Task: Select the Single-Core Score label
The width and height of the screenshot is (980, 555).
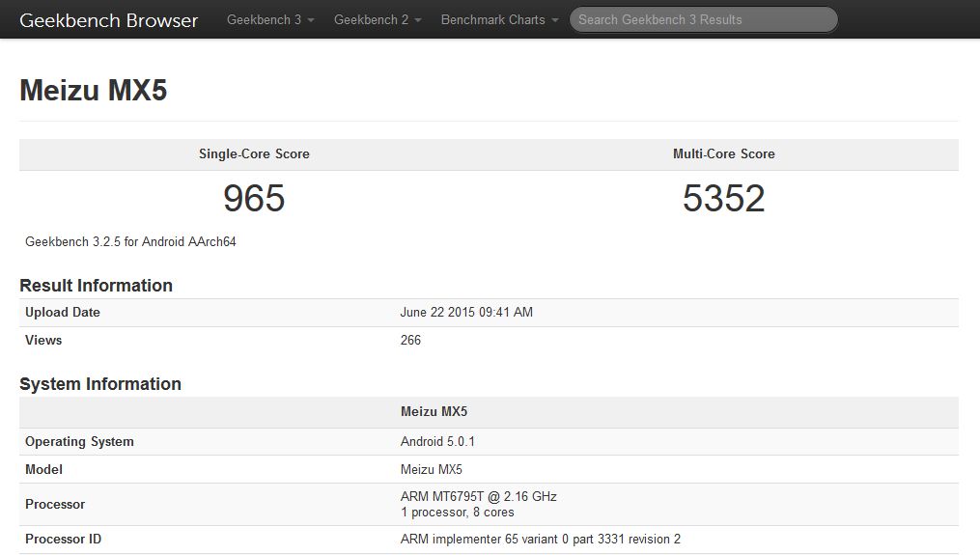Action: tap(254, 153)
